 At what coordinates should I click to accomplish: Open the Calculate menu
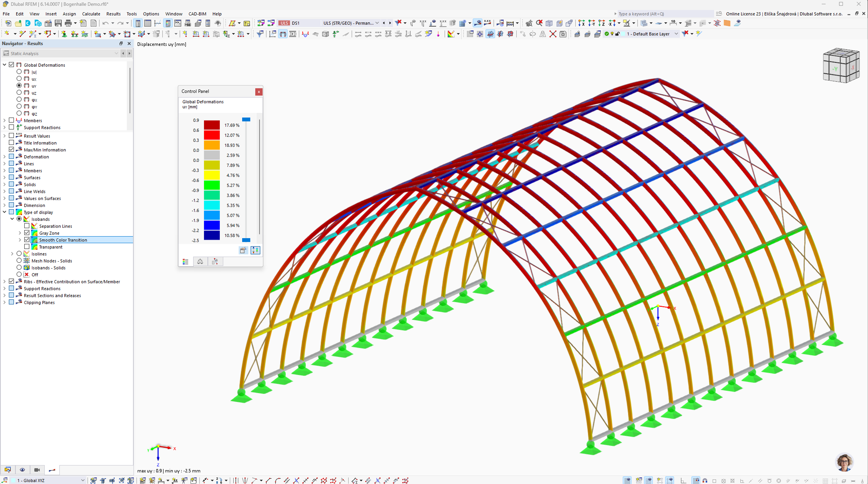(x=91, y=13)
